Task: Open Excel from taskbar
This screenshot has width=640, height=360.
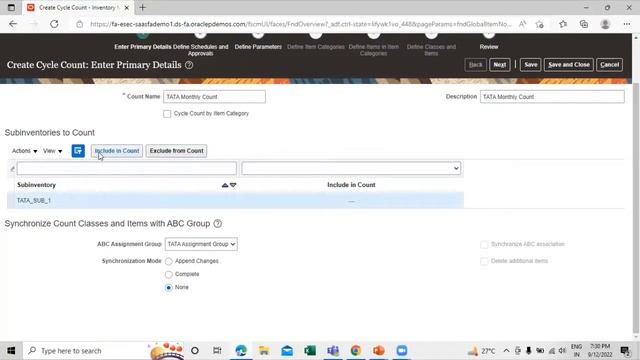Action: tap(310, 351)
